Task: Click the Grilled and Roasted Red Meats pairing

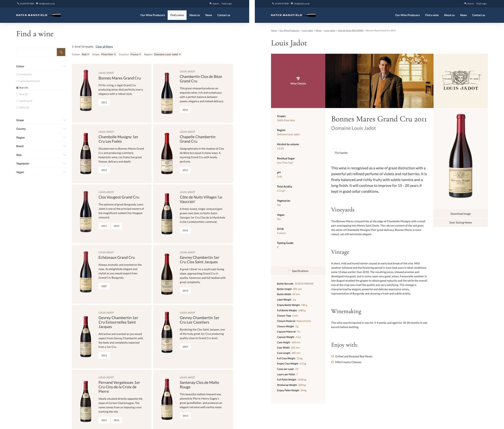Action: [x=354, y=356]
